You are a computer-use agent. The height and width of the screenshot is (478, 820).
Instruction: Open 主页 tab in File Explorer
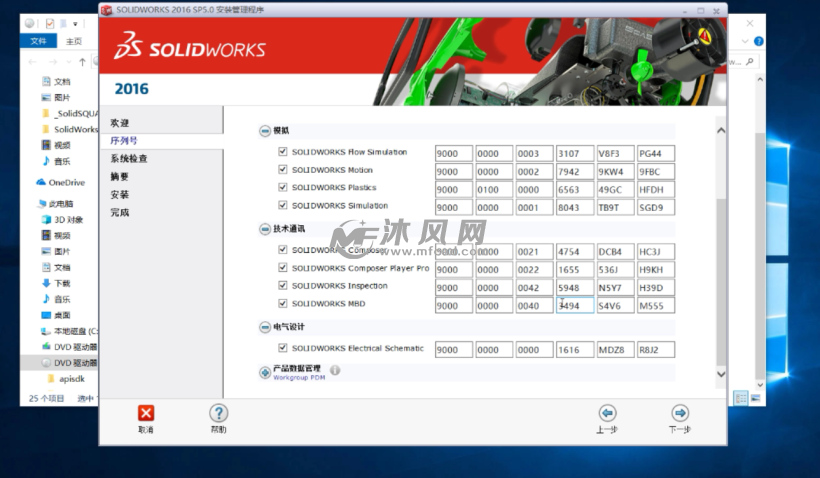point(74,41)
